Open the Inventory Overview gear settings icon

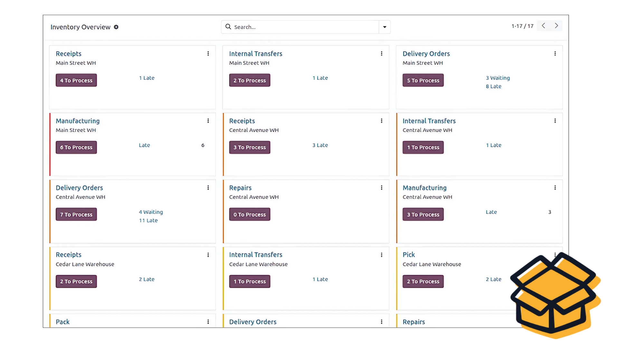point(116,27)
